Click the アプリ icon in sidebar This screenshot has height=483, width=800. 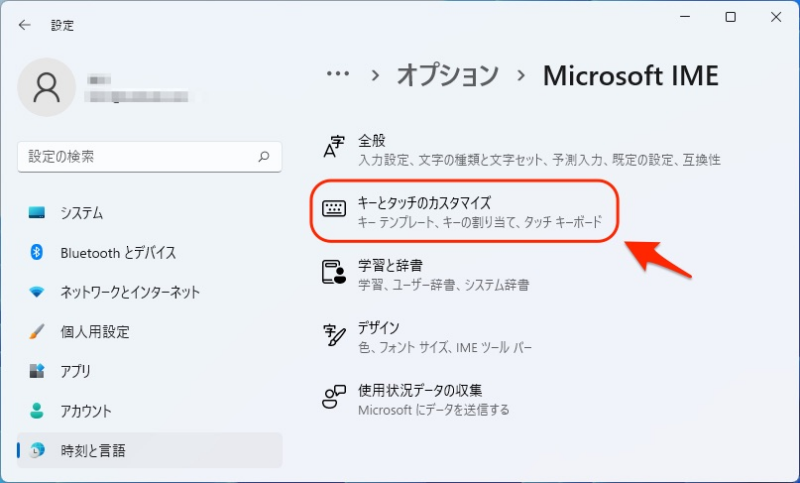tap(37, 371)
